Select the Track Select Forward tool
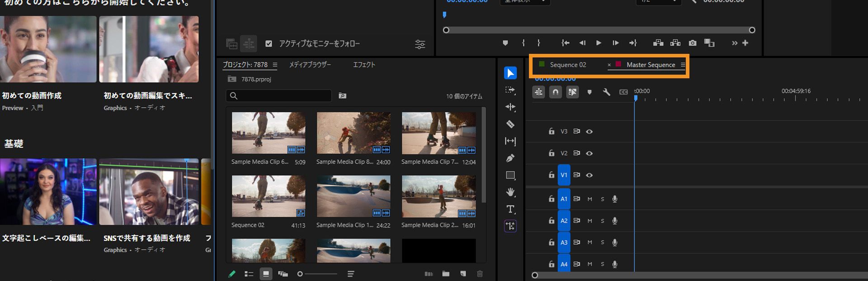The image size is (868, 281). click(510, 90)
